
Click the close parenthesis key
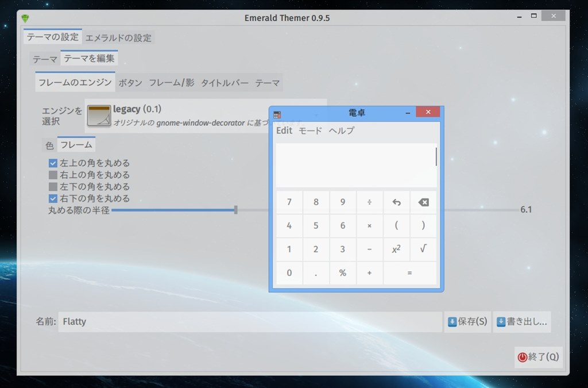[423, 226]
